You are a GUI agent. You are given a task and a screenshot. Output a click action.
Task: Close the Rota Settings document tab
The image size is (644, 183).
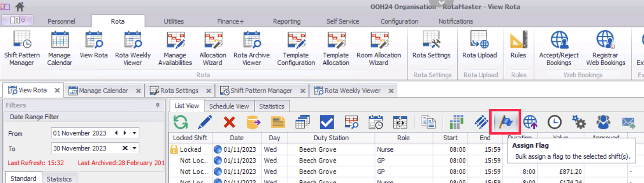208,91
